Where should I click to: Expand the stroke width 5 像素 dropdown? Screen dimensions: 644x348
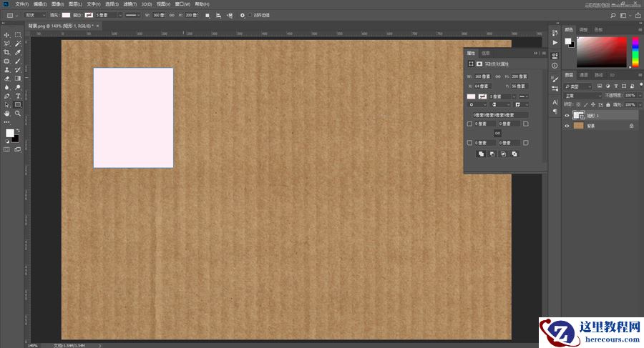click(x=119, y=14)
